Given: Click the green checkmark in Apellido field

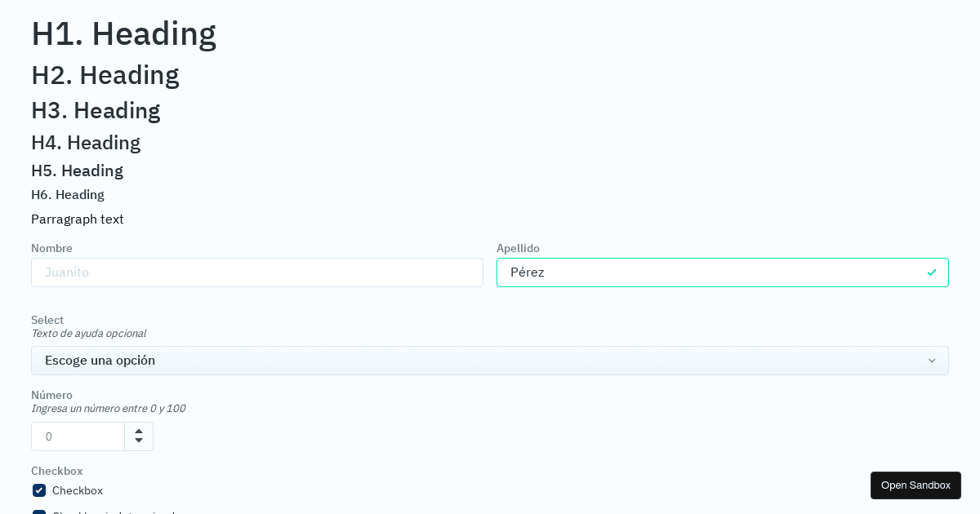Looking at the screenshot, I should [x=931, y=273].
